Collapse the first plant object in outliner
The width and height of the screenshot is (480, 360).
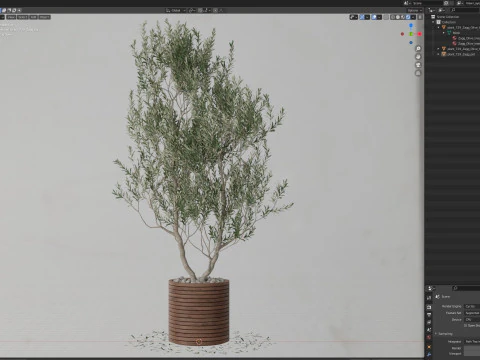[439, 27]
